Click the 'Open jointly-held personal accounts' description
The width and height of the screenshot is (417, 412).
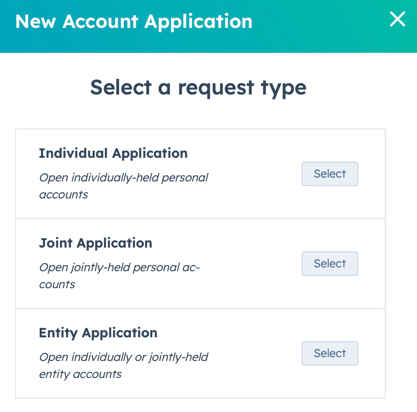[x=119, y=275]
